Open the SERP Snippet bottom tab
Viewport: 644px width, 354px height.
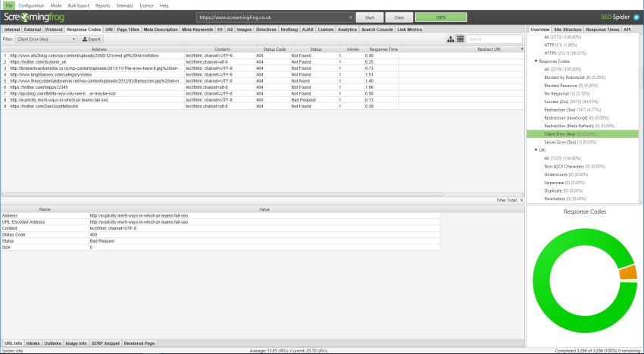(105, 343)
